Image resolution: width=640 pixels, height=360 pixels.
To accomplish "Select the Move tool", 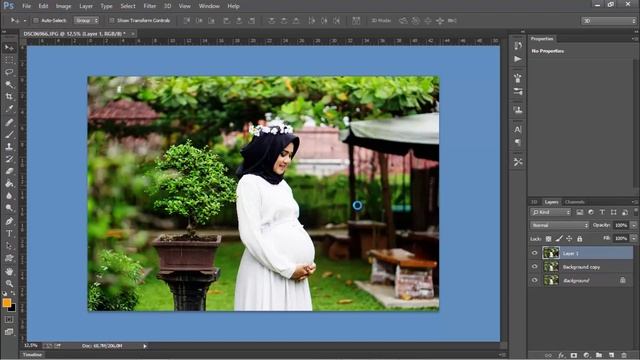I will [9, 48].
